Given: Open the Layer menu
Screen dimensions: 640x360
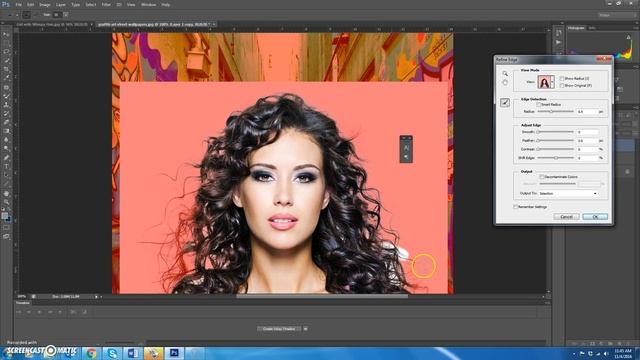Looking at the screenshot, I should pos(60,4).
